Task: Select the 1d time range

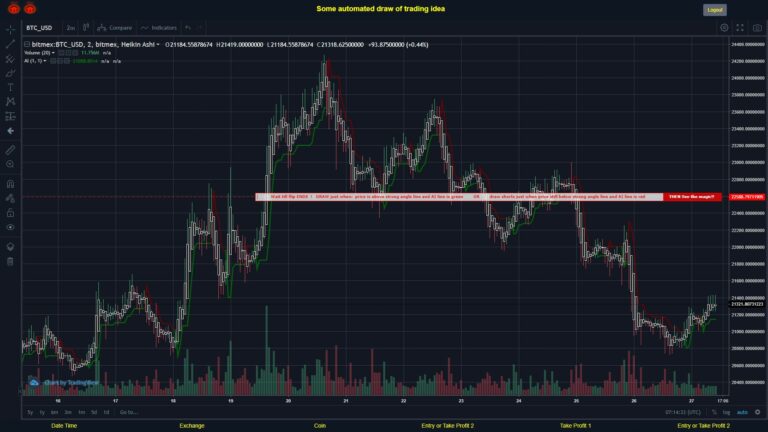Action: coord(106,412)
